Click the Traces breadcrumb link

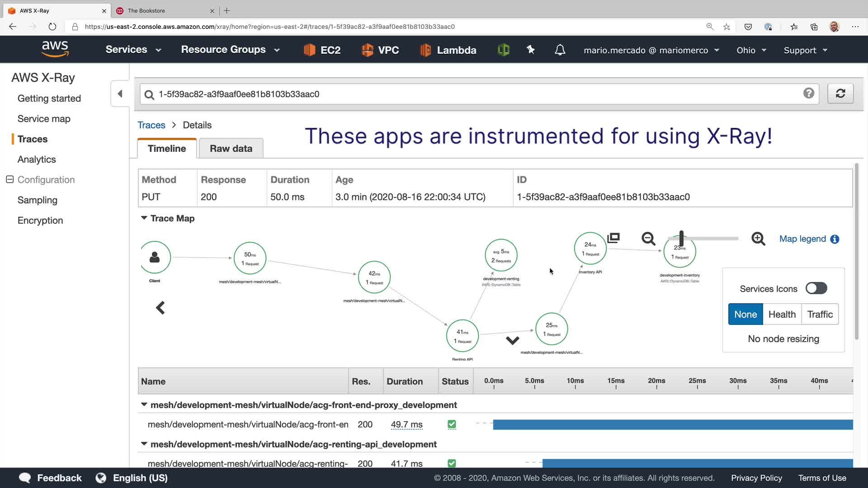coord(151,125)
